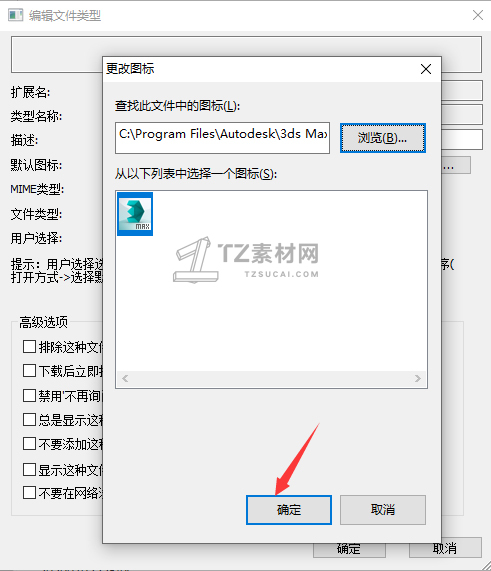Click left arrow of icon list scrollbar
Image resolution: width=491 pixels, height=571 pixels.
tap(125, 378)
